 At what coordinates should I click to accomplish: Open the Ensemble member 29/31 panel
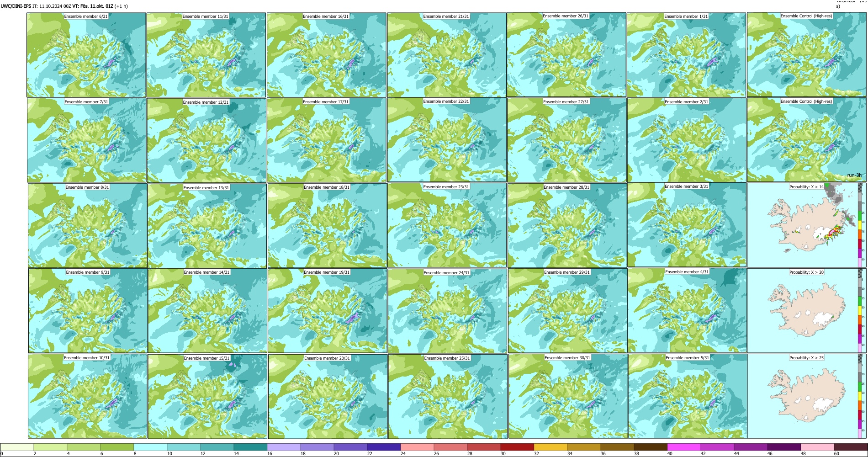point(567,310)
